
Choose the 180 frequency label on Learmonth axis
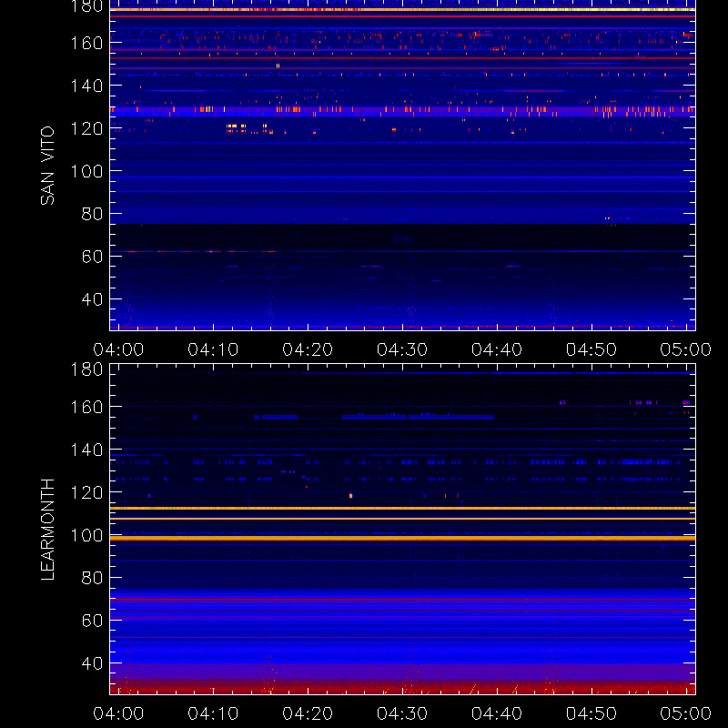click(86, 369)
